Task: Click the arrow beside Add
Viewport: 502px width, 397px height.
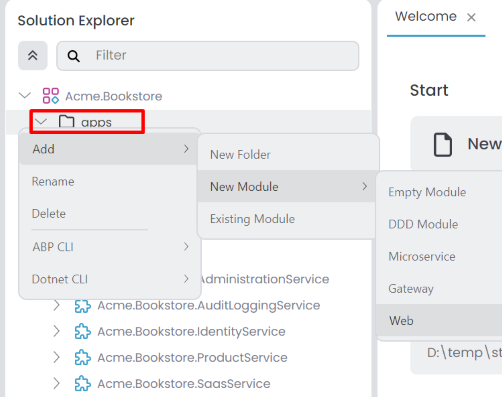Action: [x=186, y=149]
